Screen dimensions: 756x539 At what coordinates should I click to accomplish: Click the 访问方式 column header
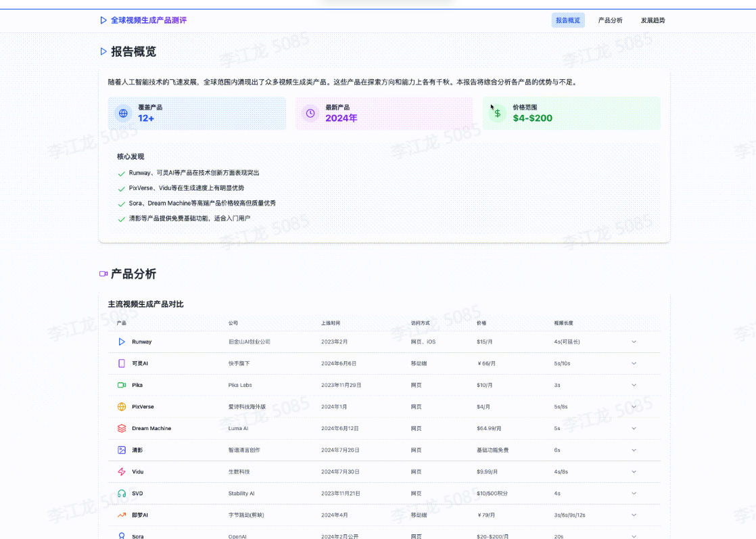pos(420,323)
